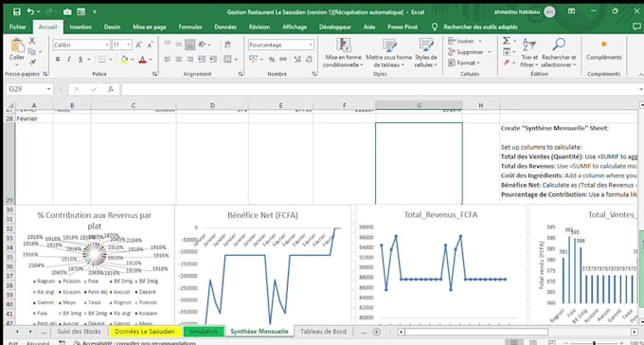Apply percent style with the % icon
This screenshot has height=345, width=644.
pos(272,60)
